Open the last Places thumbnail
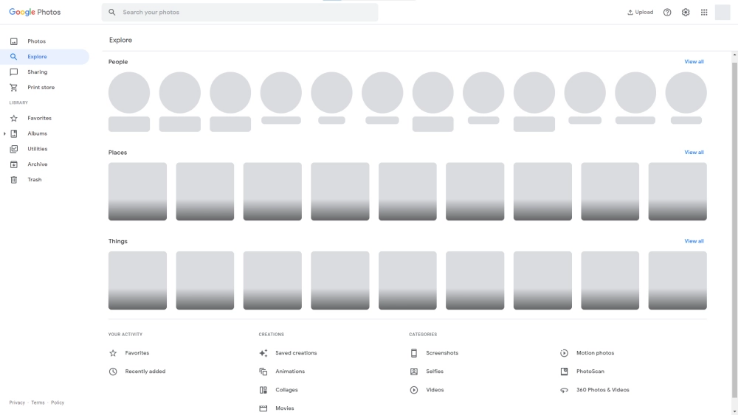The width and height of the screenshot is (738, 415). click(x=677, y=192)
